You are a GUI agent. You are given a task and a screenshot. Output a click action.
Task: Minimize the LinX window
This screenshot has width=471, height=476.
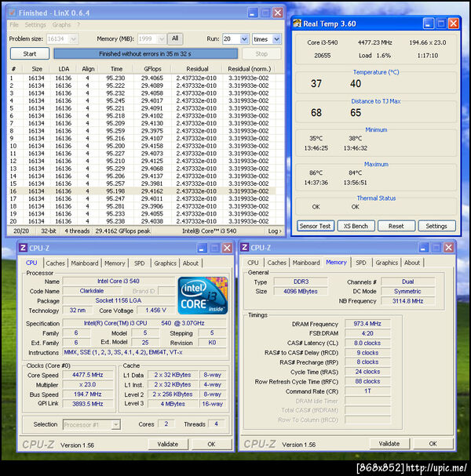pos(253,13)
